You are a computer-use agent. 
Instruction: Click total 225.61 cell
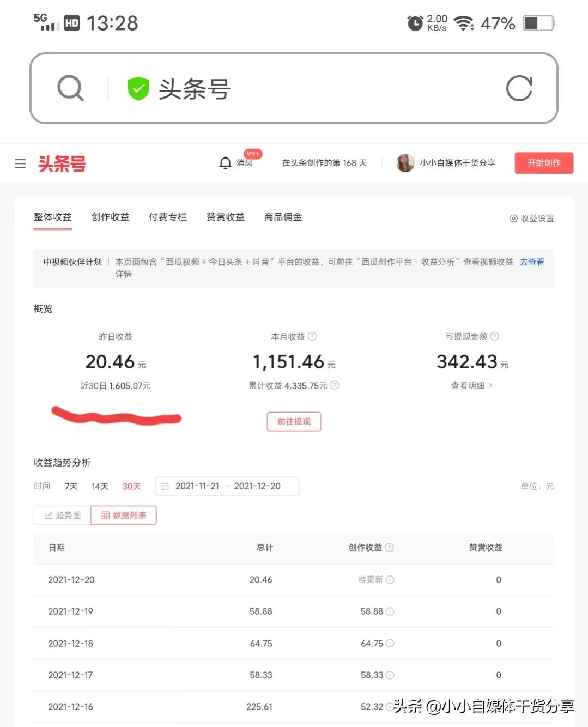click(x=259, y=707)
